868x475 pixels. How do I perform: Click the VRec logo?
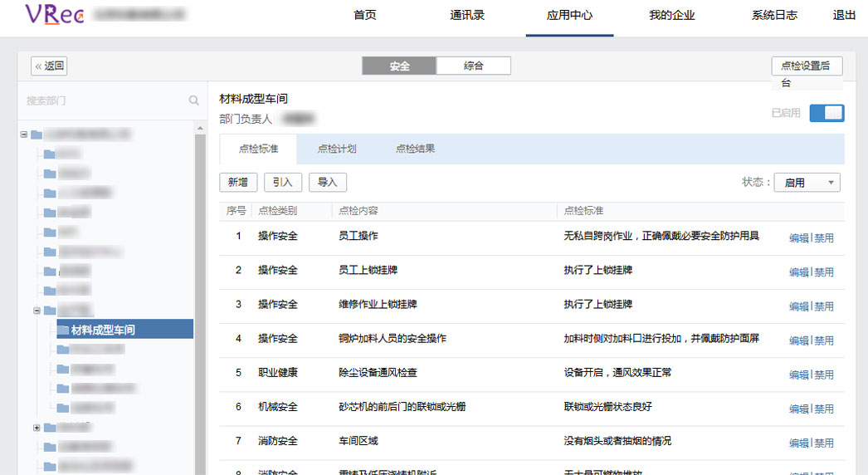[x=54, y=14]
